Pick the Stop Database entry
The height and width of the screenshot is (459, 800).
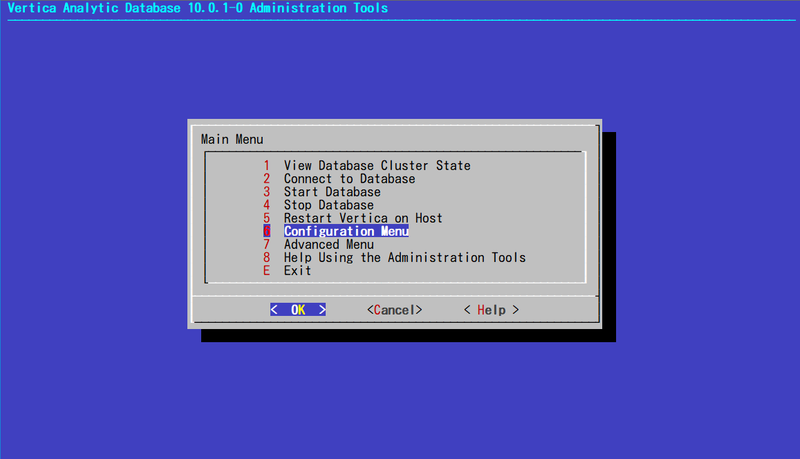(x=318, y=205)
